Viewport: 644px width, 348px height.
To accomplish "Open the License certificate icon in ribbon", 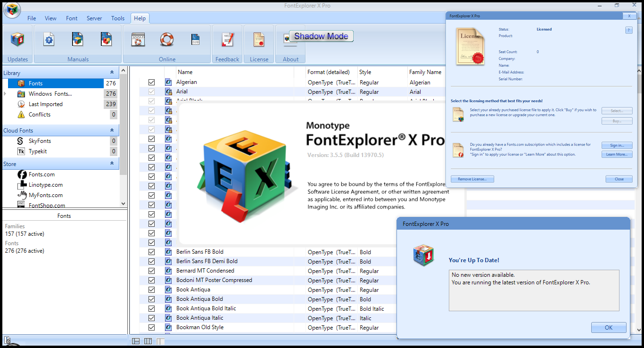I will (259, 40).
